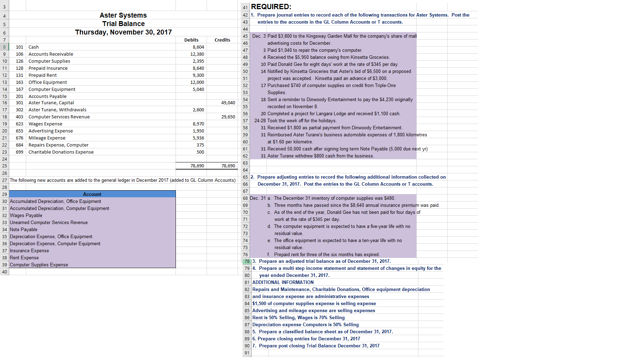Click the ADDITIONAL INFORMATION cell

(283, 282)
